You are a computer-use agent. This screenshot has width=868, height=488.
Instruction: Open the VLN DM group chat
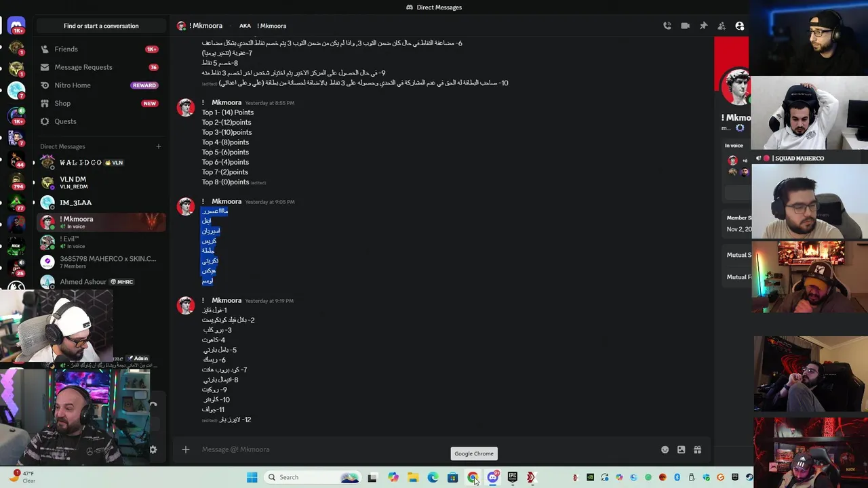[101, 183]
